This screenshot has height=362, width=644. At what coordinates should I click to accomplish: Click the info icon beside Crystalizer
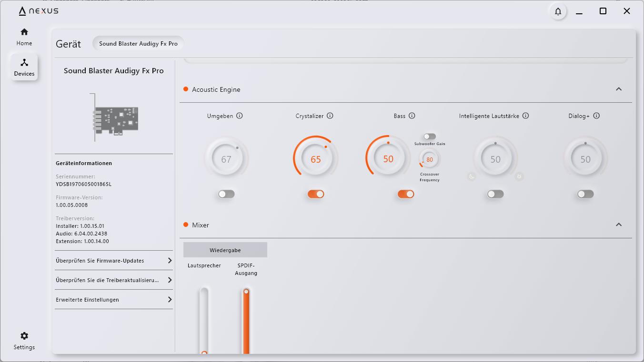coord(330,116)
